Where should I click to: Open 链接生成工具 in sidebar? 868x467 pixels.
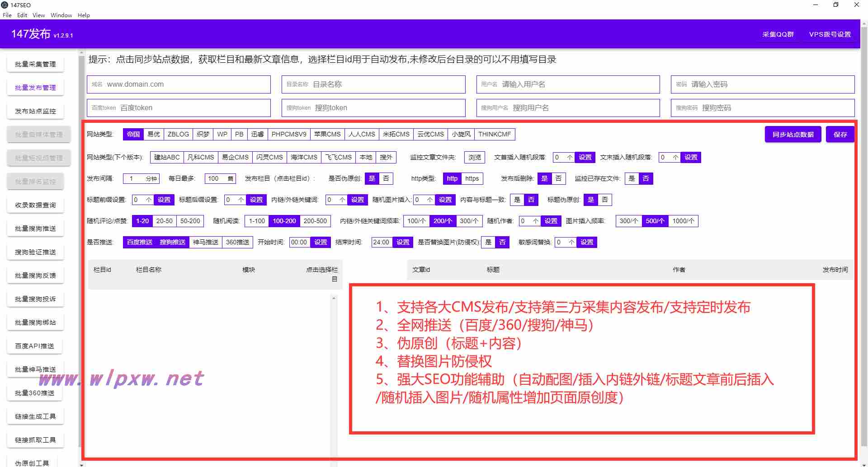click(x=35, y=416)
